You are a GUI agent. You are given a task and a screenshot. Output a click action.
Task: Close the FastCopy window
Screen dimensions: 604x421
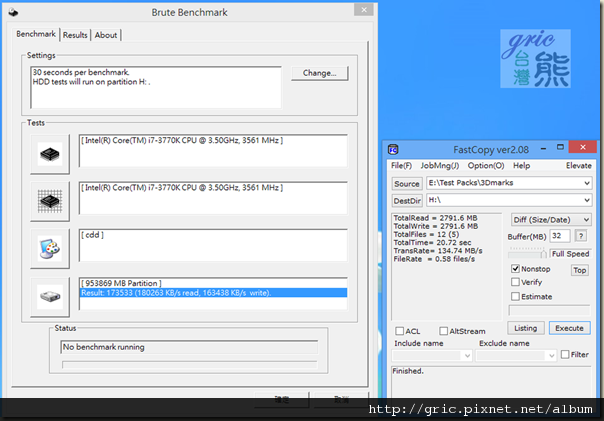pos(583,147)
